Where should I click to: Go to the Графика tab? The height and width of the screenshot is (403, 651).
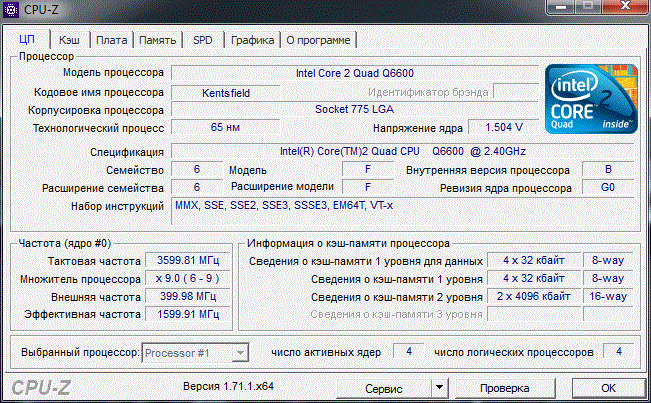pos(252,40)
